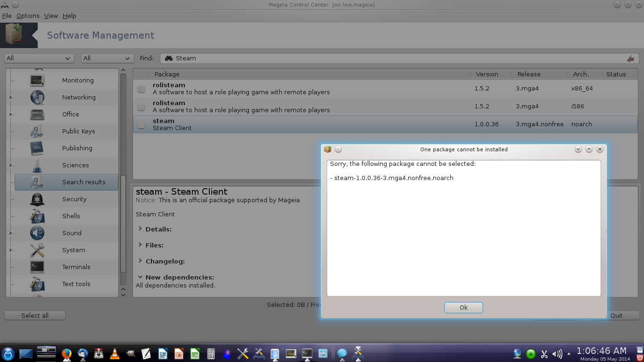Screen dimensions: 644x362
Task: Open LibreOffice Calc from taskbar
Action: coord(195,354)
